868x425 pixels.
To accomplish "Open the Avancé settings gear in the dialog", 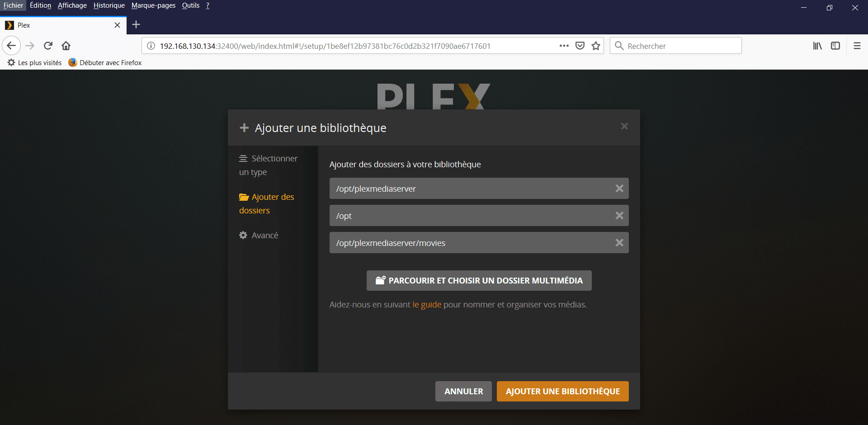I will pyautogui.click(x=243, y=235).
